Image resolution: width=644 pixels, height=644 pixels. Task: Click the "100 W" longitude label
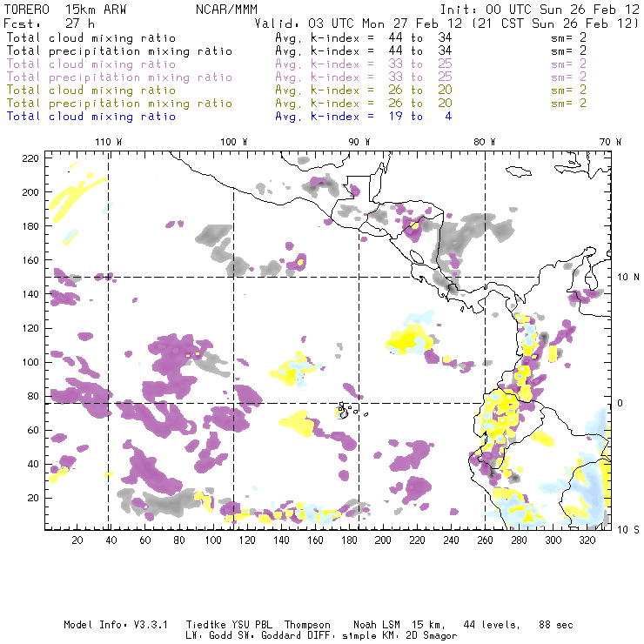tap(234, 142)
